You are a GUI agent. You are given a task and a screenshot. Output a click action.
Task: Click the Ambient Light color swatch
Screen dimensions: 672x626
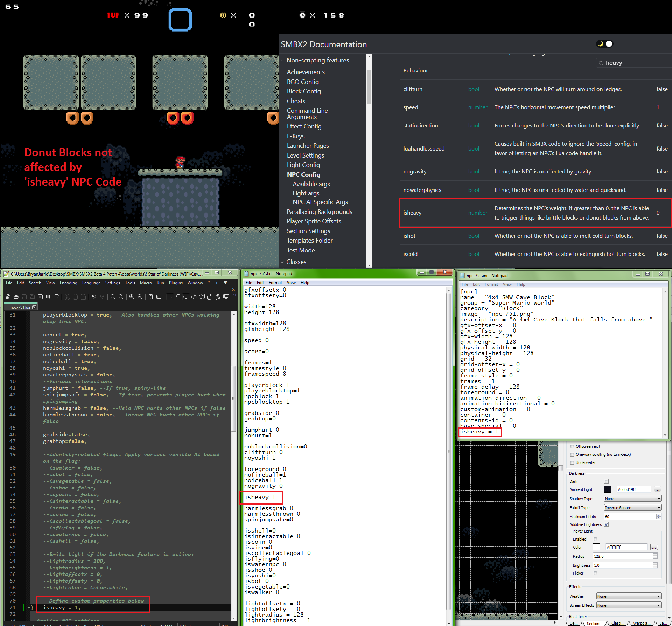[607, 489]
